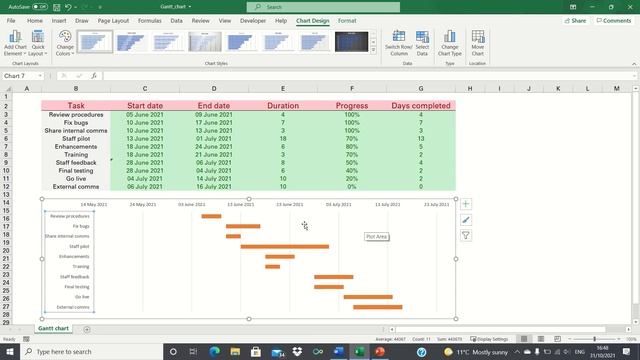Click the Chart Elements plus button
640x360 pixels.
(466, 204)
